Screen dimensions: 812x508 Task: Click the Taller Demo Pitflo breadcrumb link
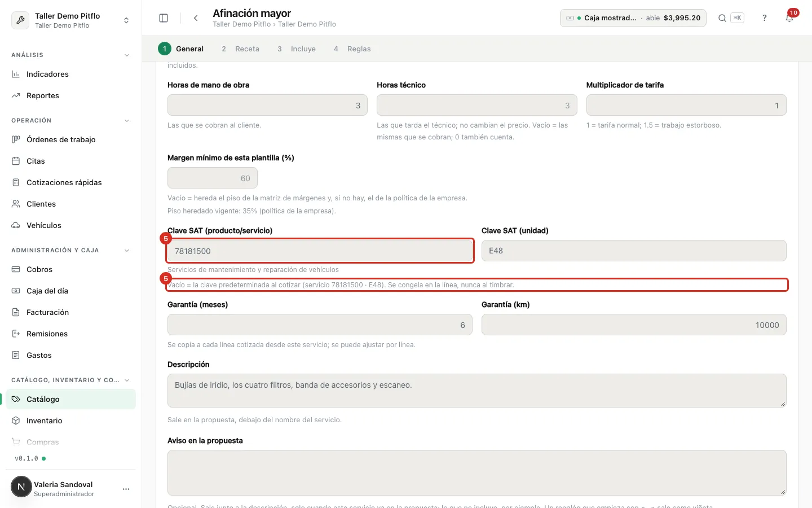tap(241, 24)
